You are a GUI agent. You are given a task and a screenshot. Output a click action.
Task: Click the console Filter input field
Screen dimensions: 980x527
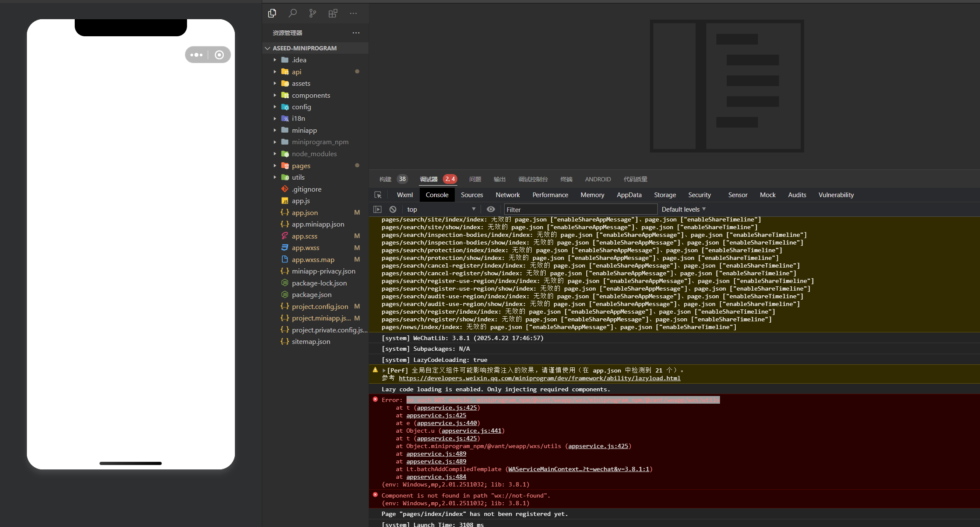580,210
